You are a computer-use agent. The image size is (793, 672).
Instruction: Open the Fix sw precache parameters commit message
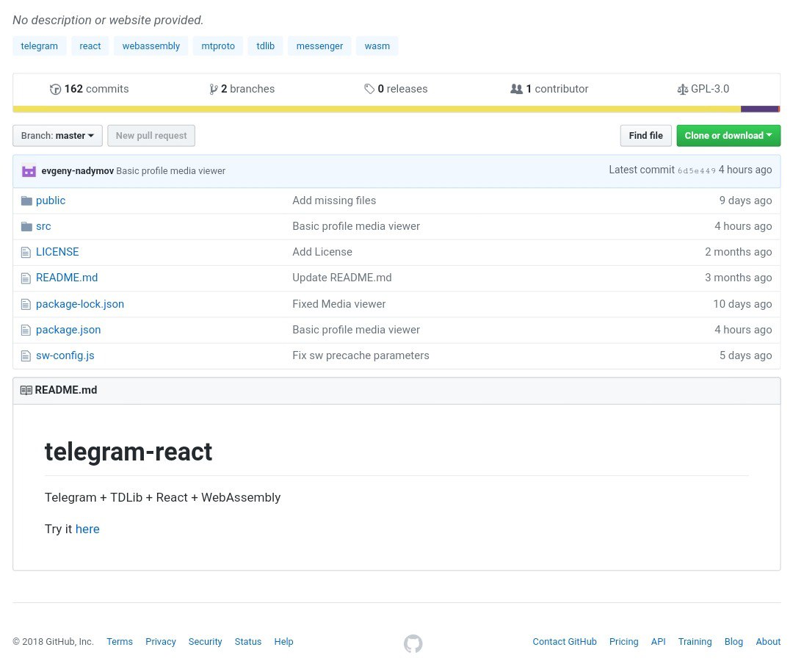pos(361,355)
